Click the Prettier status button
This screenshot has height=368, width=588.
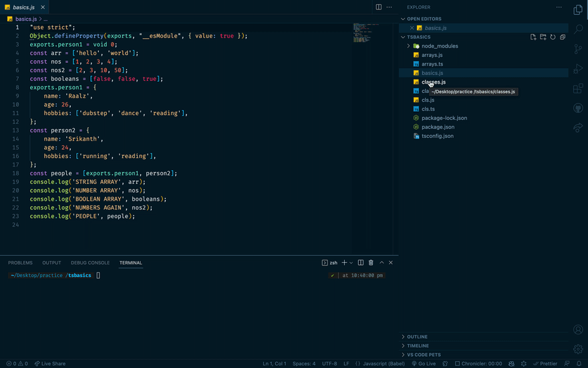546,363
